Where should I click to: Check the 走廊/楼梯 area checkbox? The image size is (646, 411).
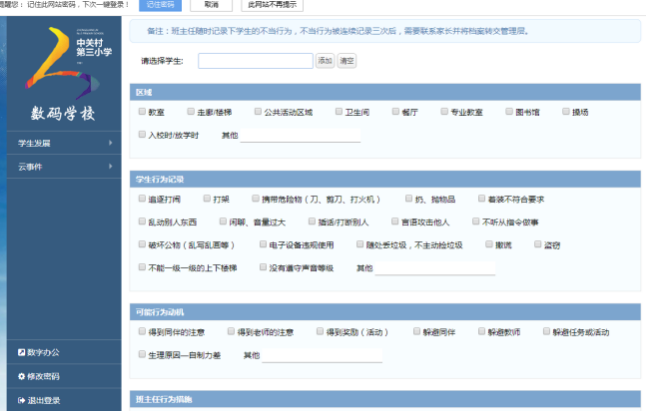[191, 111]
